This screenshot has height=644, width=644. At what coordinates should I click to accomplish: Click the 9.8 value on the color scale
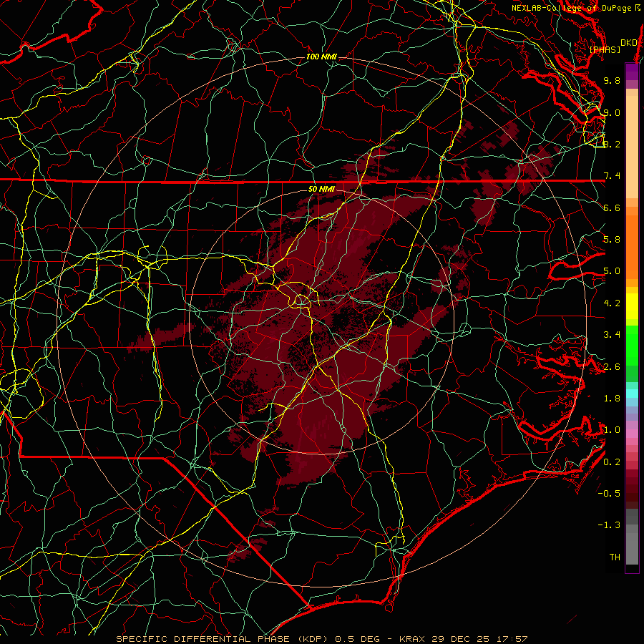tap(612, 80)
